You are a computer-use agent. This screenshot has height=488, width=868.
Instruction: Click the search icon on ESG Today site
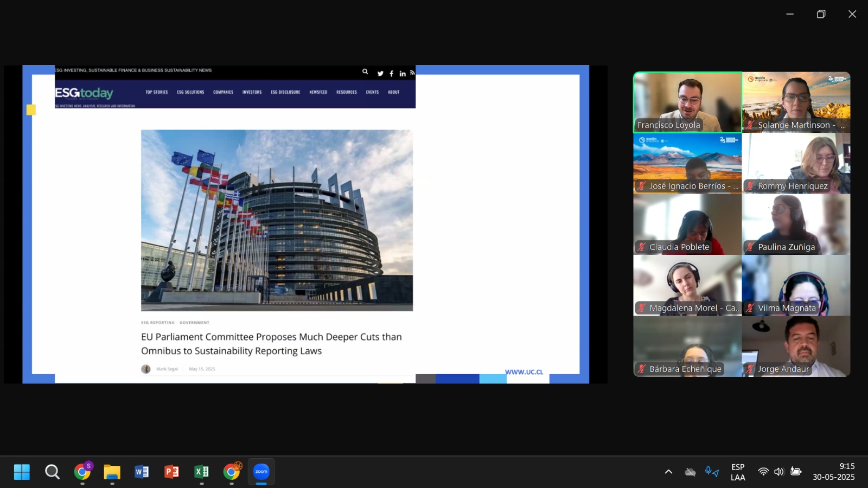(365, 72)
